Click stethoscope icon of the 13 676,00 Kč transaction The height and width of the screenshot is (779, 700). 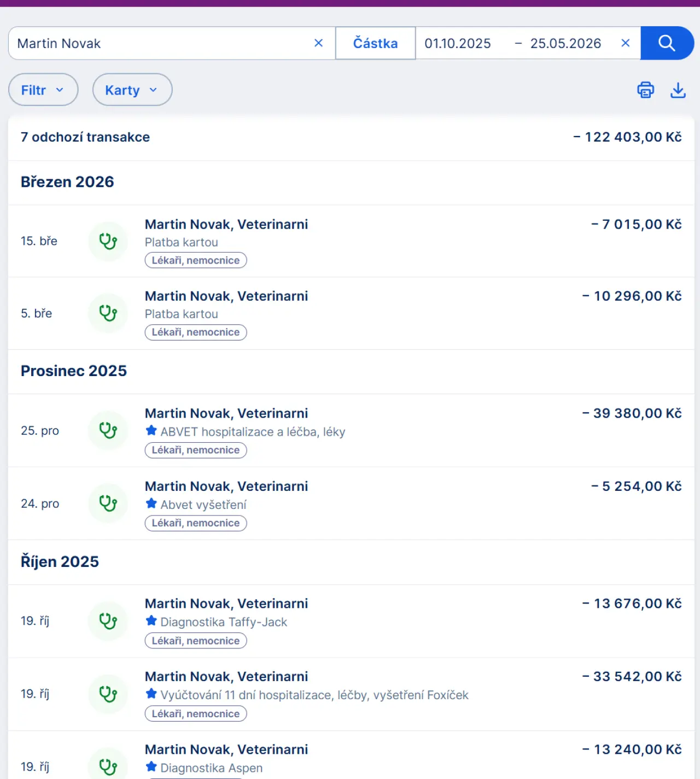pyautogui.click(x=108, y=621)
